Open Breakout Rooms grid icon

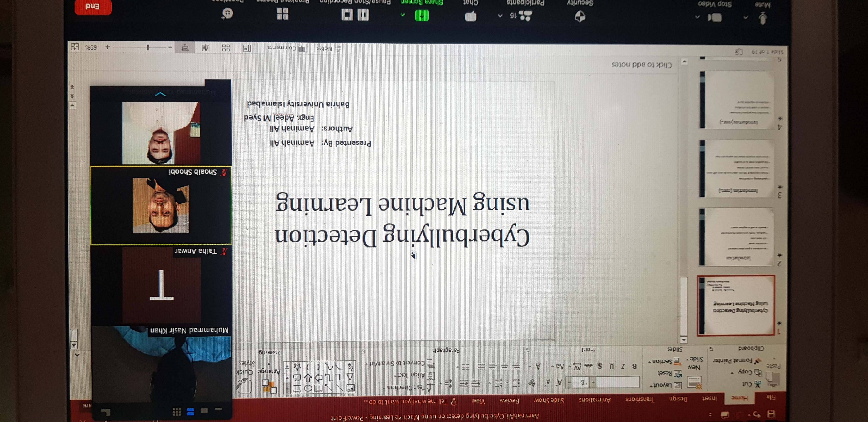pyautogui.click(x=282, y=14)
